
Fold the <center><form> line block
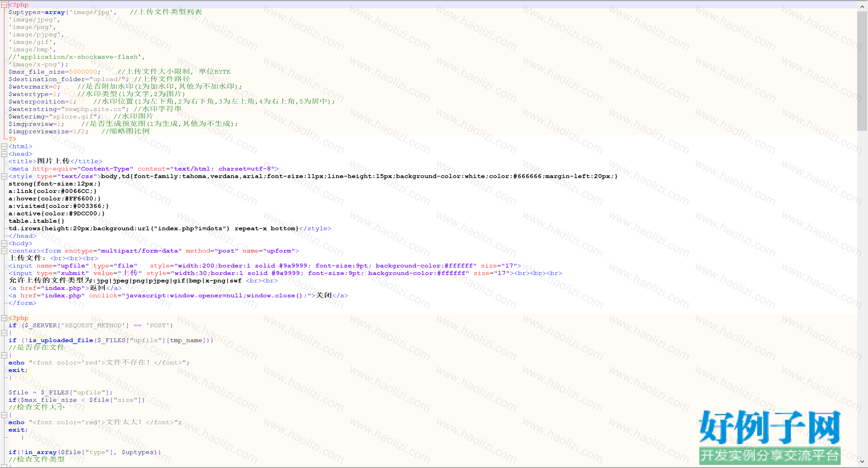tap(4, 250)
